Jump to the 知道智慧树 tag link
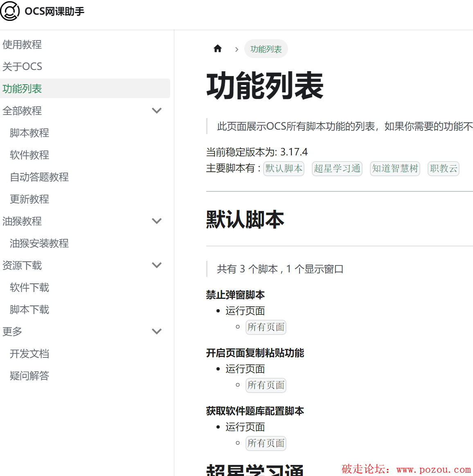The width and height of the screenshot is (473, 476). click(395, 168)
